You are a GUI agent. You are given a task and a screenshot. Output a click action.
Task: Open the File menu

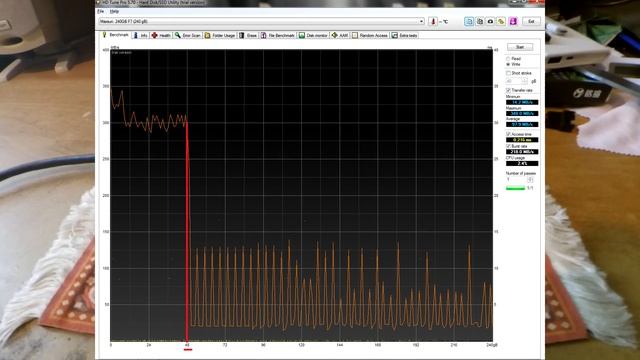[101, 11]
